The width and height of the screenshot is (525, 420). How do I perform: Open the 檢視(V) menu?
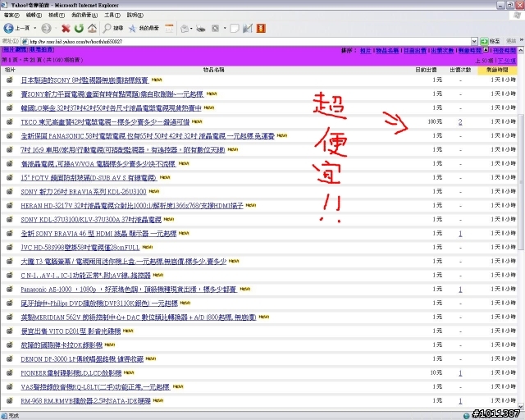(x=57, y=15)
